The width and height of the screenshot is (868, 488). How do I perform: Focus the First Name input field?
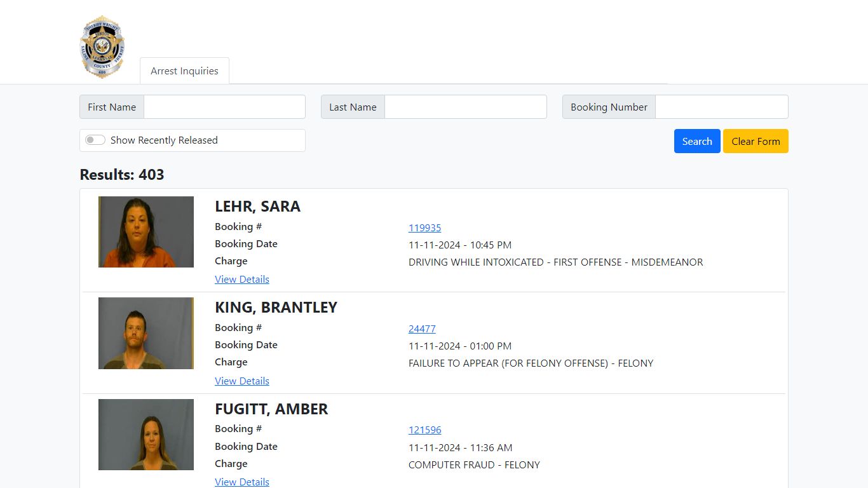point(224,107)
